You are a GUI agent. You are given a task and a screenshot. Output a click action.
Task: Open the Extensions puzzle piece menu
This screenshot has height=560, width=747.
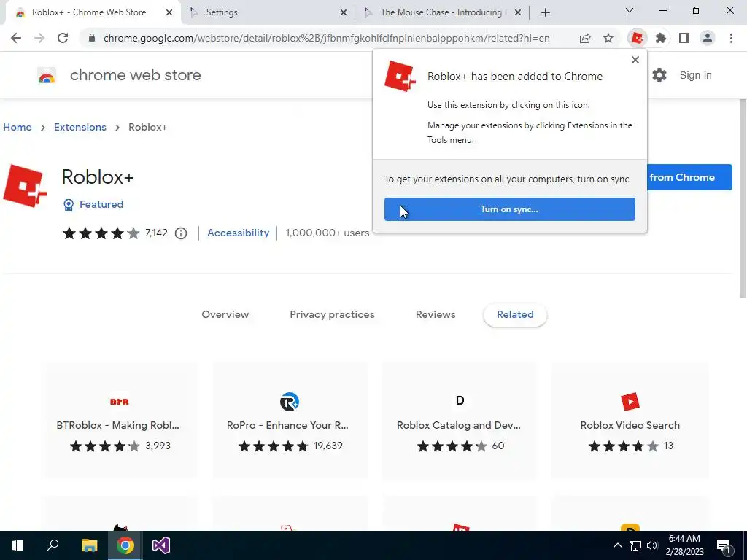click(660, 38)
